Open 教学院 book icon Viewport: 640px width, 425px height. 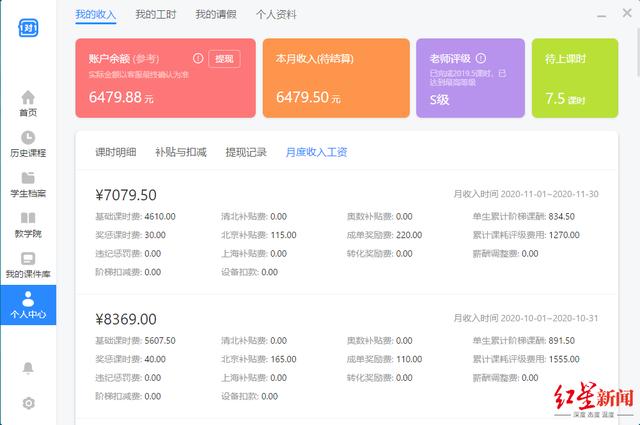[28, 218]
